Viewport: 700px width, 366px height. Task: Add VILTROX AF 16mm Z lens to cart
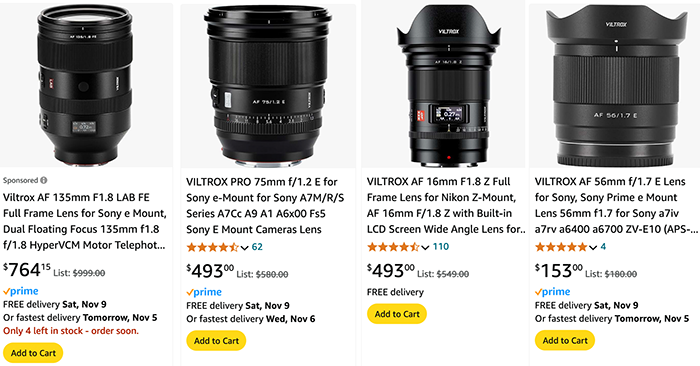click(397, 314)
